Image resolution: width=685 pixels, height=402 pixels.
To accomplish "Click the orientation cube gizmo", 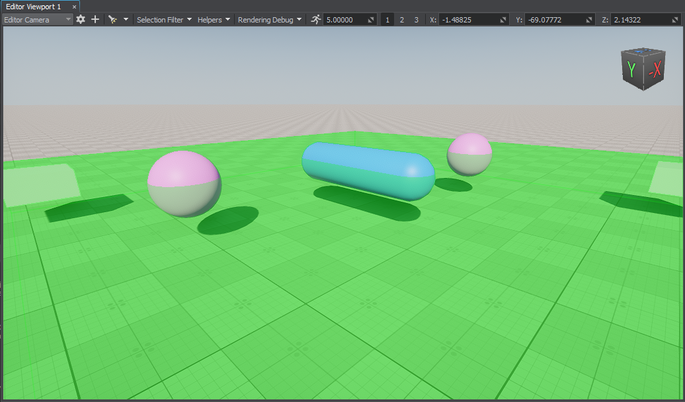I will pyautogui.click(x=641, y=70).
